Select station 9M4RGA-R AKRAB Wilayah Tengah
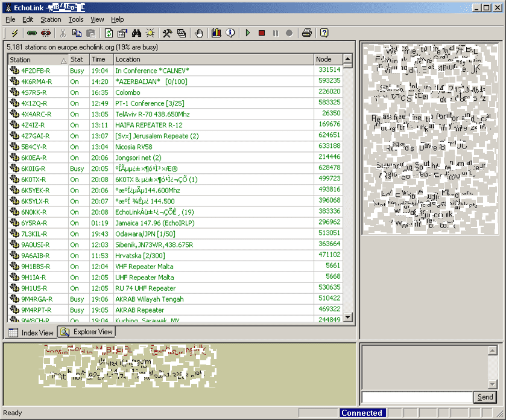Image resolution: width=506 pixels, height=420 pixels. 176,299
